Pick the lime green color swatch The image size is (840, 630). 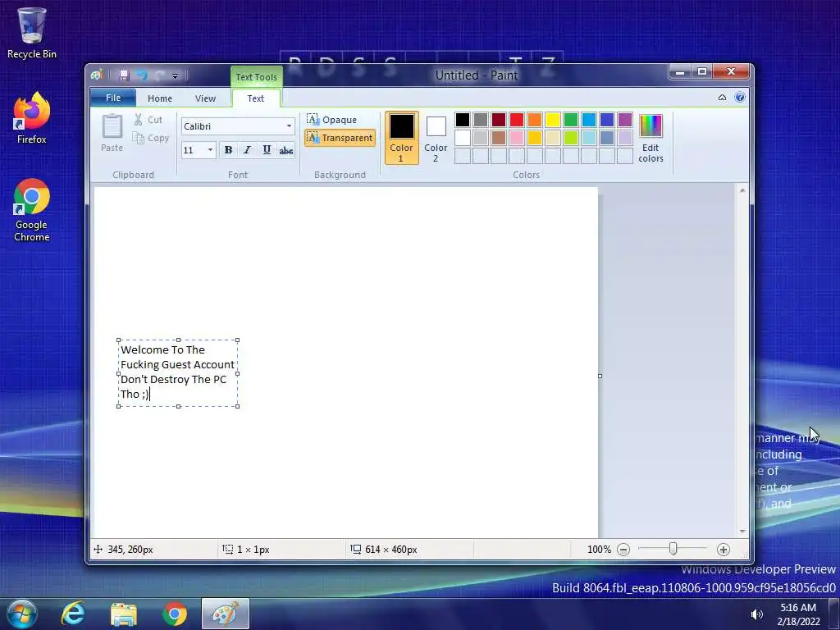coord(571,138)
